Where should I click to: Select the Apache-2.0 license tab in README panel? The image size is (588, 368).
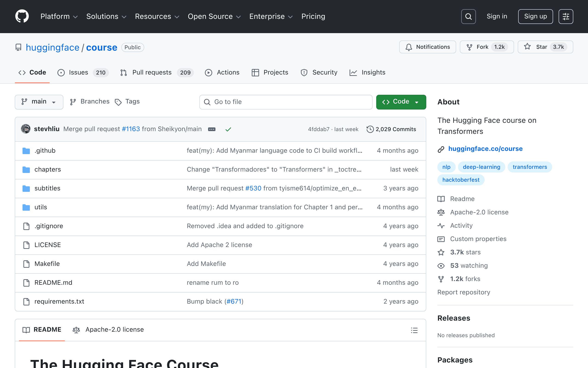108,330
